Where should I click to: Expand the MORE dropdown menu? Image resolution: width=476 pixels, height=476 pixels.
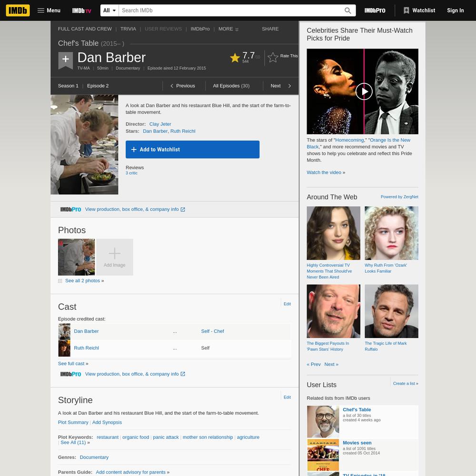point(228,29)
